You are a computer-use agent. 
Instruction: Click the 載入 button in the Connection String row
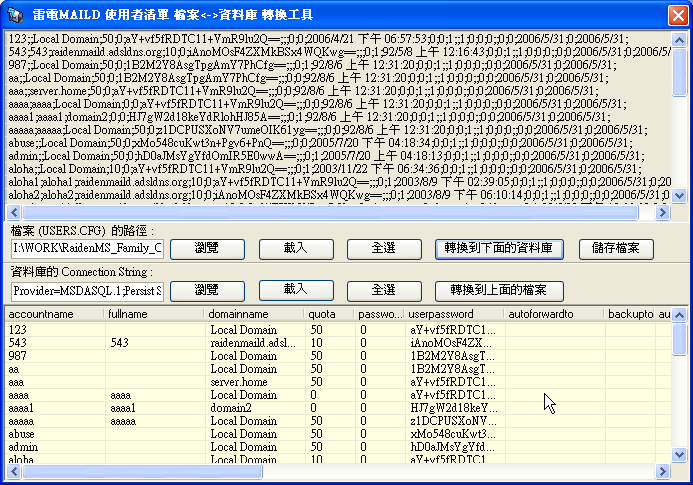tap(295, 289)
